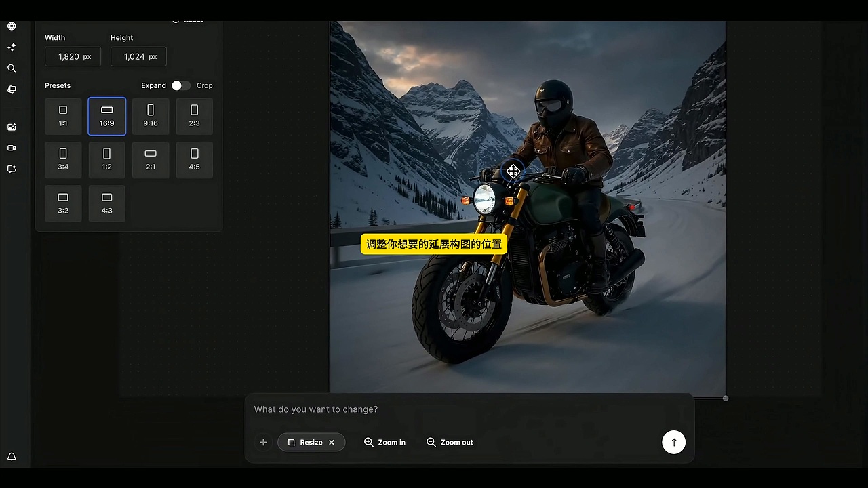Open notifications bell icon

[12, 457]
